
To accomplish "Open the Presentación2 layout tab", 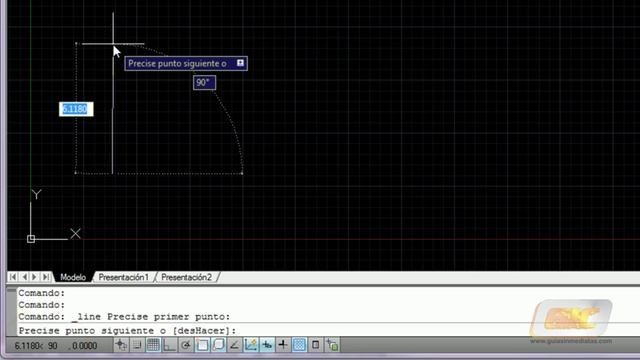I will tap(187, 277).
